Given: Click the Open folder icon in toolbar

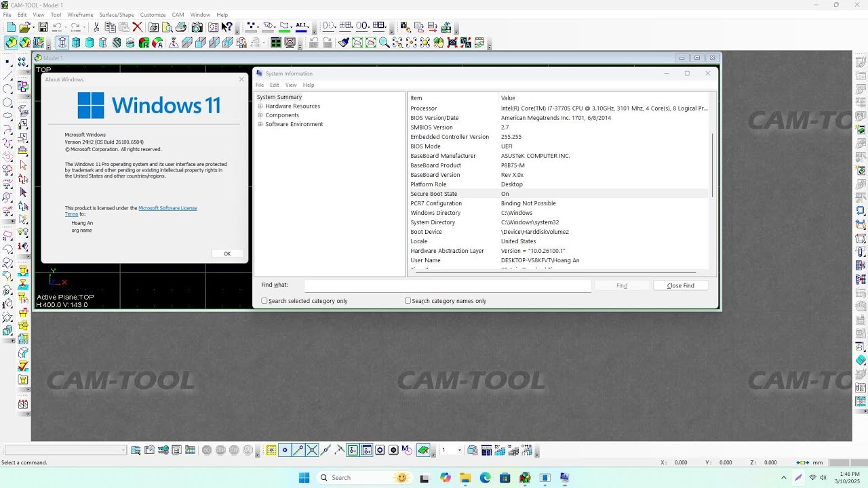Looking at the screenshot, I should click(24, 27).
